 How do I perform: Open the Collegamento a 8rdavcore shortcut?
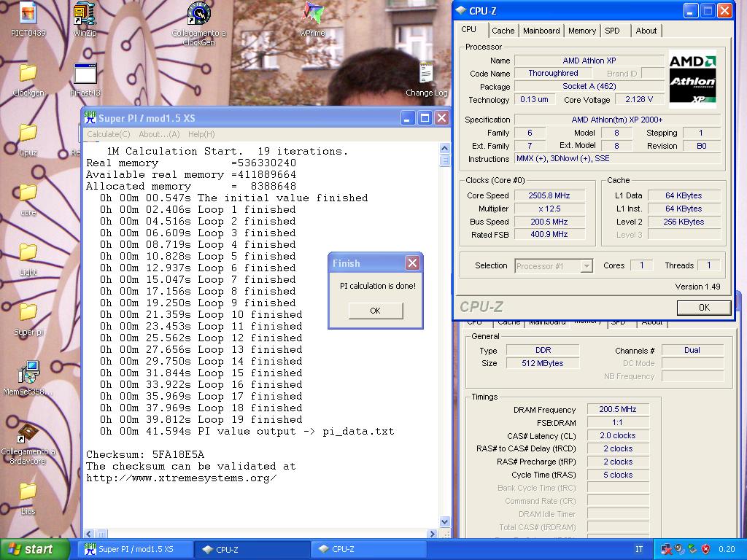click(x=28, y=443)
